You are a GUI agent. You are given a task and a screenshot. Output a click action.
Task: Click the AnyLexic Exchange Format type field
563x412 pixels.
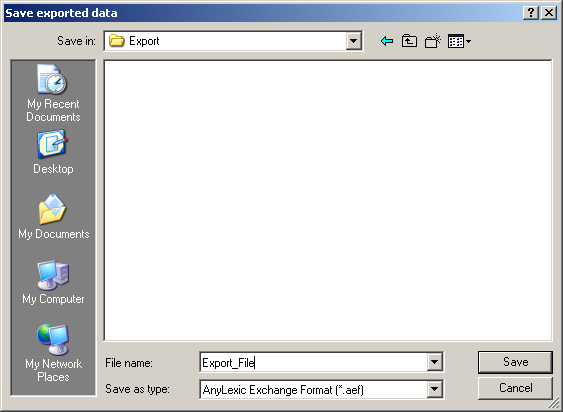[313, 389]
